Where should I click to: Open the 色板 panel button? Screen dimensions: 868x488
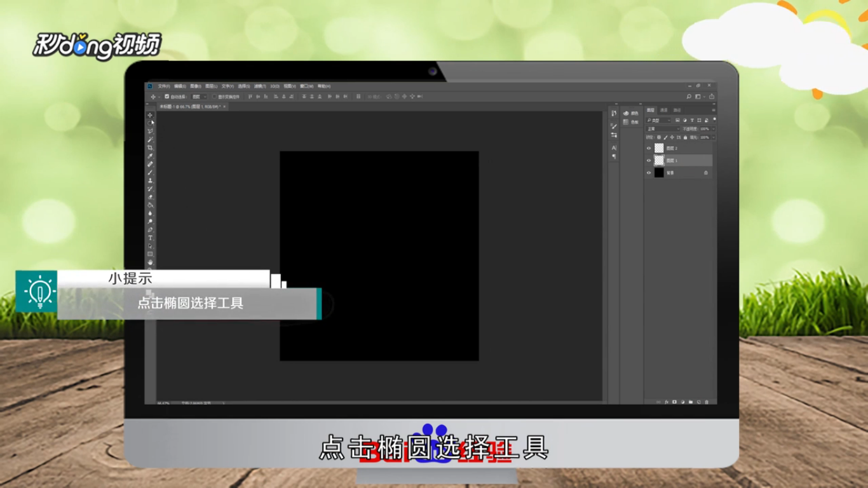pyautogui.click(x=630, y=122)
